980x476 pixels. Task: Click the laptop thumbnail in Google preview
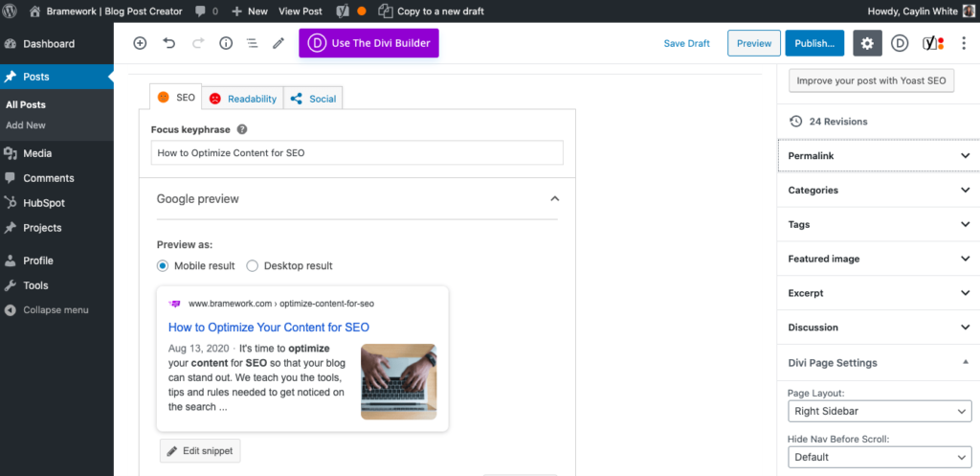(399, 381)
